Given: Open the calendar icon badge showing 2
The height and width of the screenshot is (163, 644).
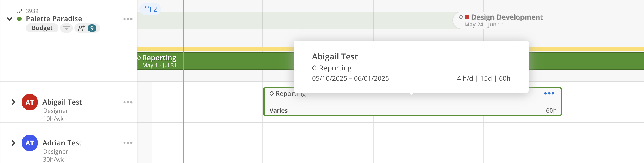Looking at the screenshot, I should (150, 9).
